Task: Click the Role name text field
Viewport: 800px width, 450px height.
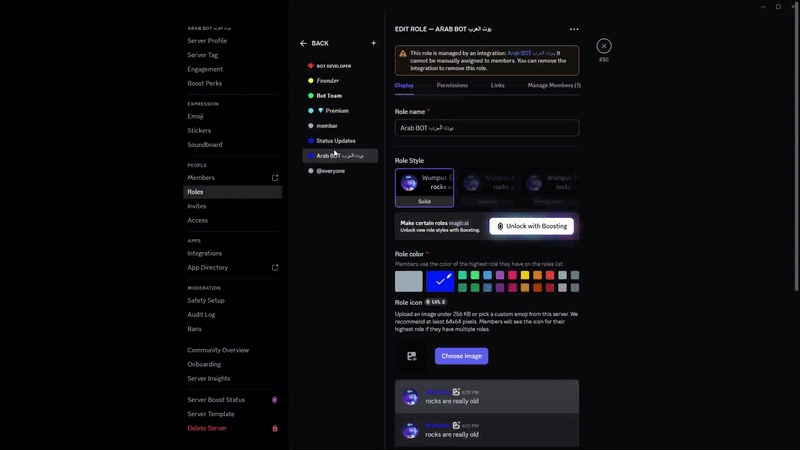Action: click(x=486, y=128)
